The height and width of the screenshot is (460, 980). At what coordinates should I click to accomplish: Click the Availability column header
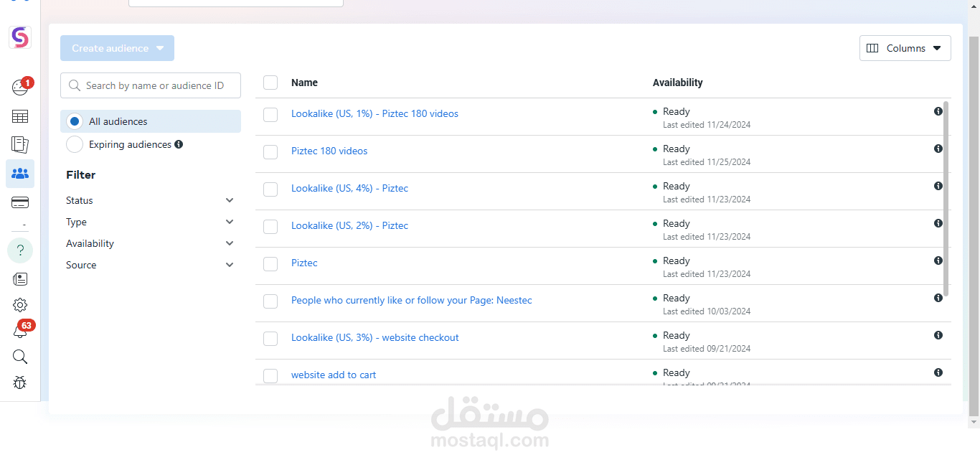pyautogui.click(x=678, y=83)
